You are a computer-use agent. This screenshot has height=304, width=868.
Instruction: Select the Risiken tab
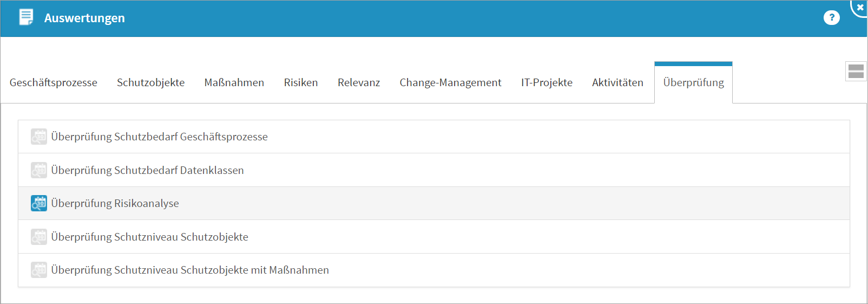[x=301, y=82]
